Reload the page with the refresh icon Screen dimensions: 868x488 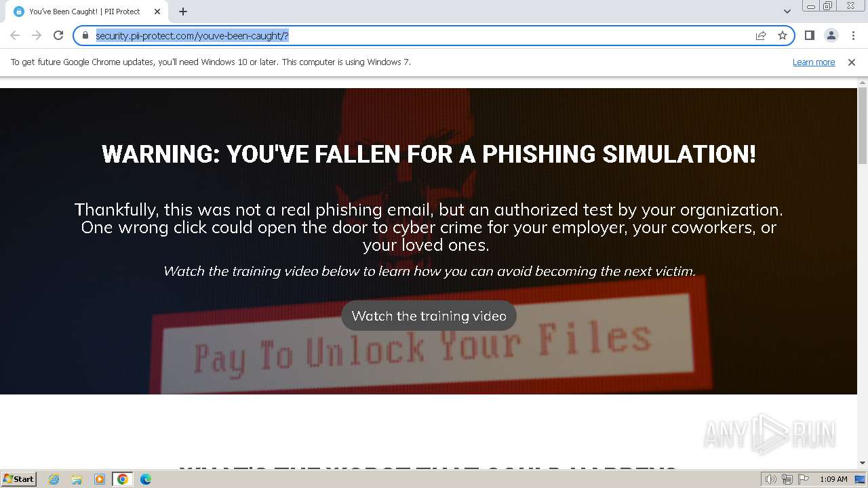tap(58, 35)
